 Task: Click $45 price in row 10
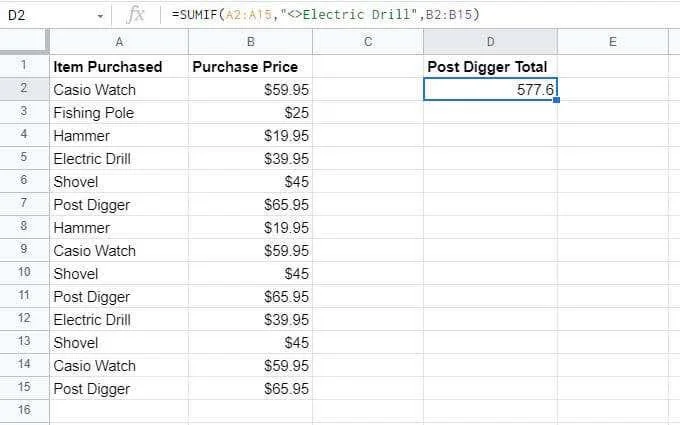tap(250, 273)
